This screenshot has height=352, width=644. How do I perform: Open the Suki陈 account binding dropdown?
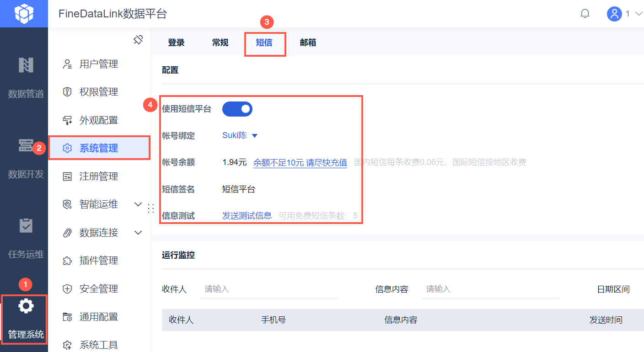tap(240, 135)
